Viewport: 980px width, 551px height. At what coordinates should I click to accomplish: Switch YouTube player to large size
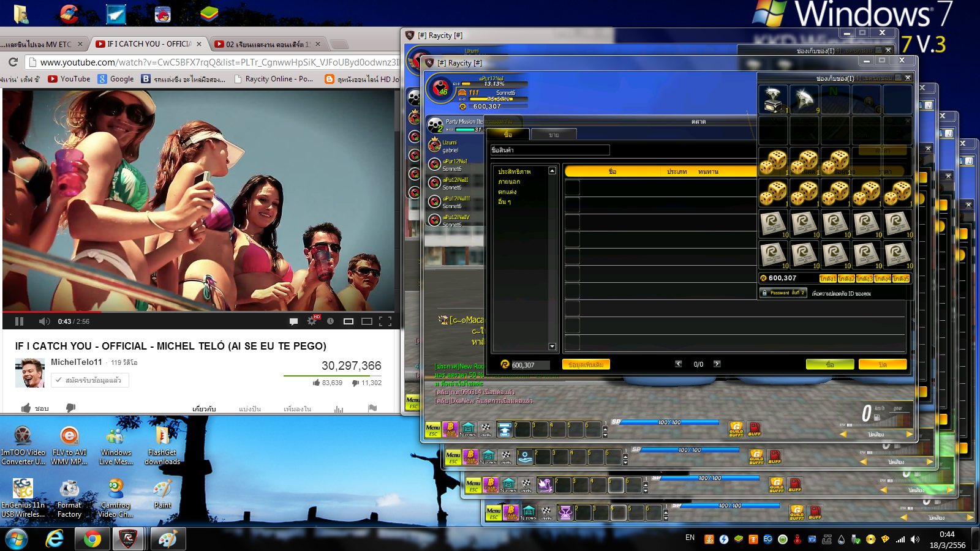click(367, 321)
